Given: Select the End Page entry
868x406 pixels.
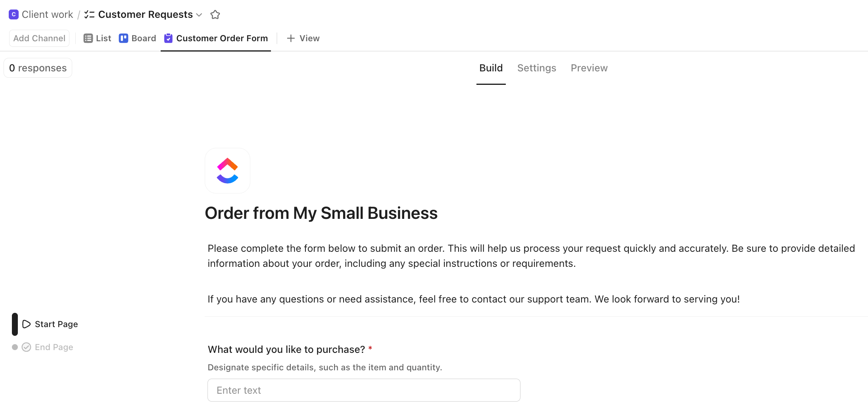Looking at the screenshot, I should coord(54,347).
